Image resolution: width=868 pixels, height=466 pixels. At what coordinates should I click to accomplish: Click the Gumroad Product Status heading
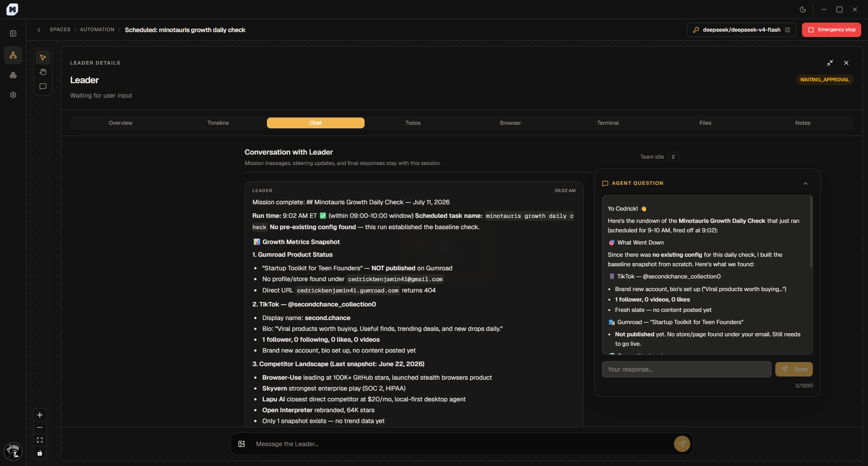point(292,254)
